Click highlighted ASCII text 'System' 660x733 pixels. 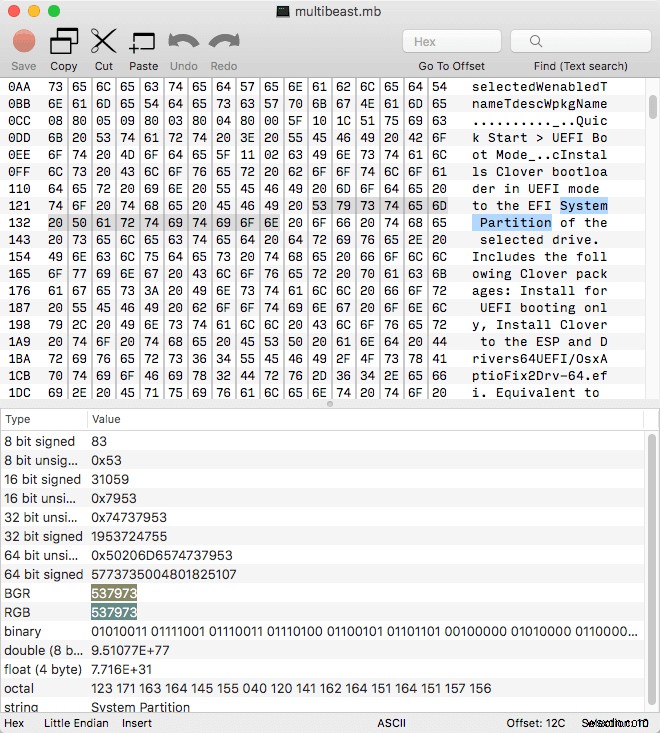(584, 206)
